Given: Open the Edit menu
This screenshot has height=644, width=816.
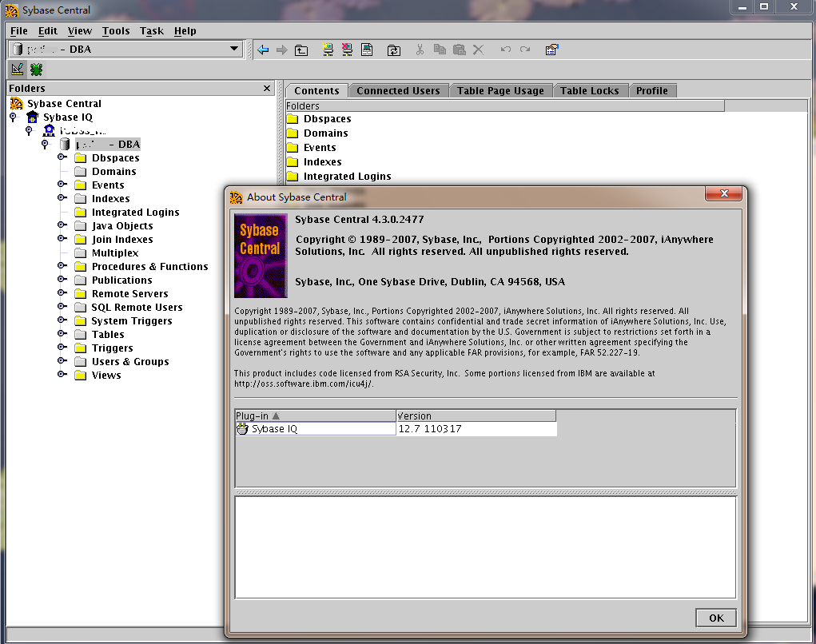Looking at the screenshot, I should pos(48,30).
